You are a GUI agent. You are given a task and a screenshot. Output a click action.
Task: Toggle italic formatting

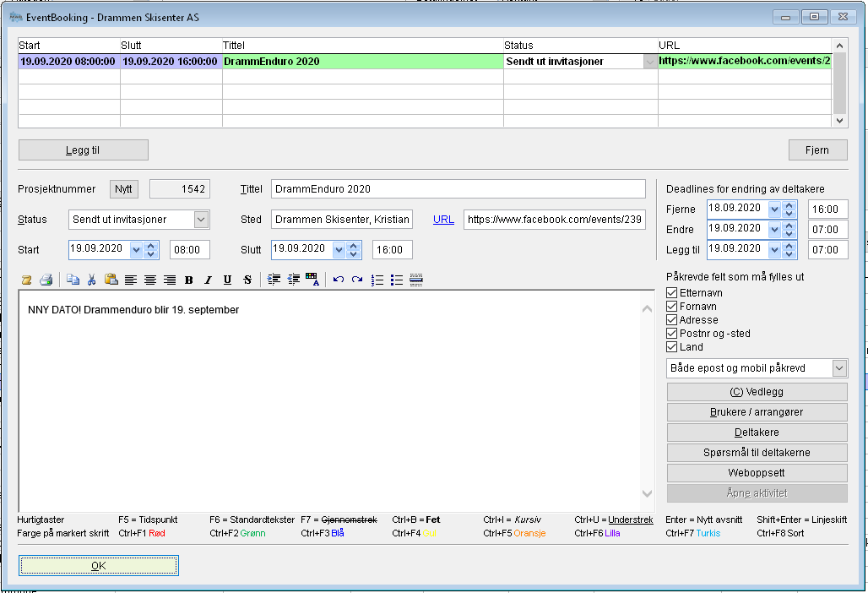click(x=209, y=280)
